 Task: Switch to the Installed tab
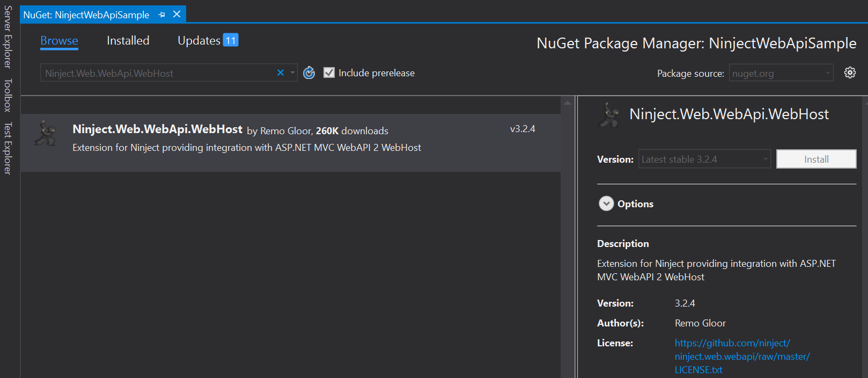[x=128, y=41]
